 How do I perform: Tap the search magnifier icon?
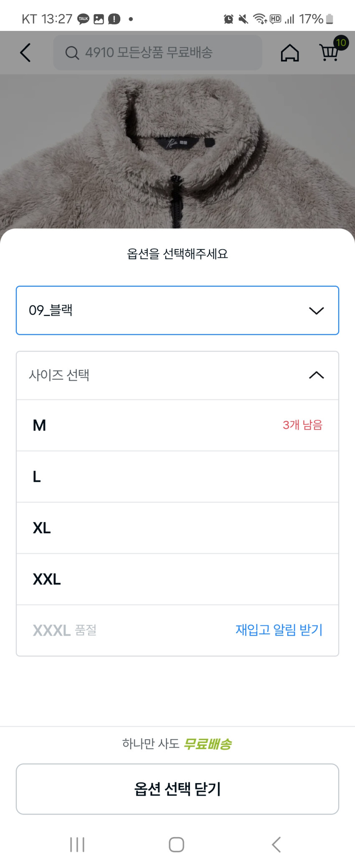click(x=72, y=53)
